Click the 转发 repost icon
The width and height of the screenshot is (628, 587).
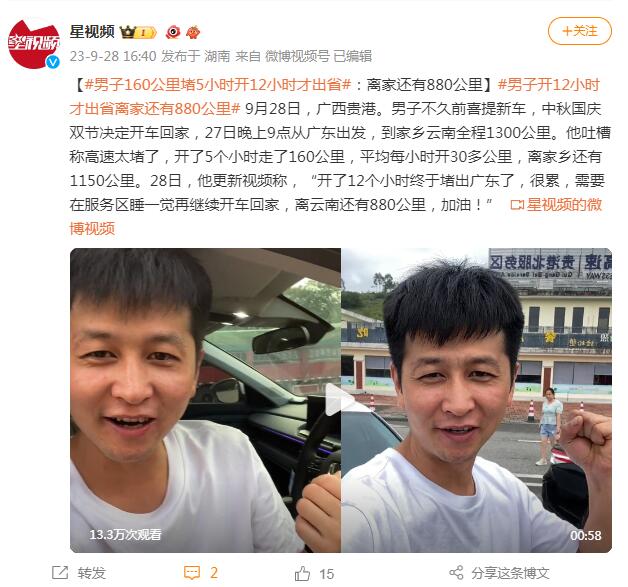[60, 573]
